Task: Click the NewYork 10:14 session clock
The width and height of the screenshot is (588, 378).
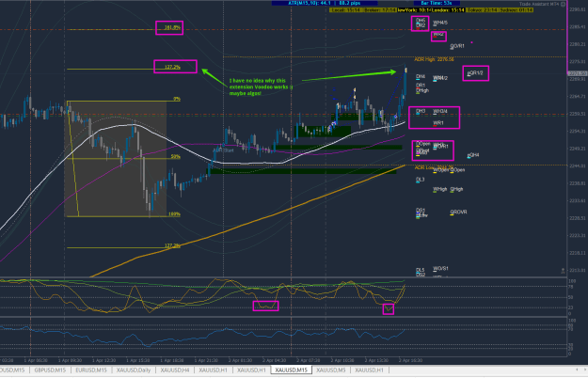Action: (x=415, y=10)
